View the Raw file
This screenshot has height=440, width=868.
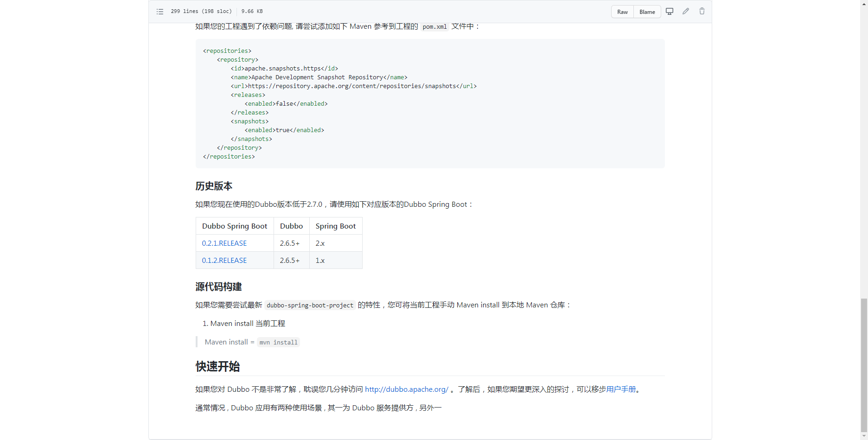click(622, 12)
